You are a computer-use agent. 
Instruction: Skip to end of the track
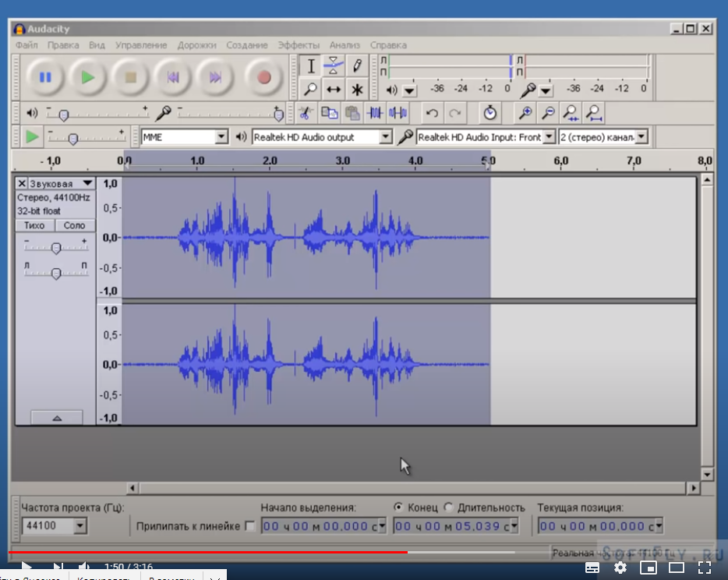pos(215,77)
